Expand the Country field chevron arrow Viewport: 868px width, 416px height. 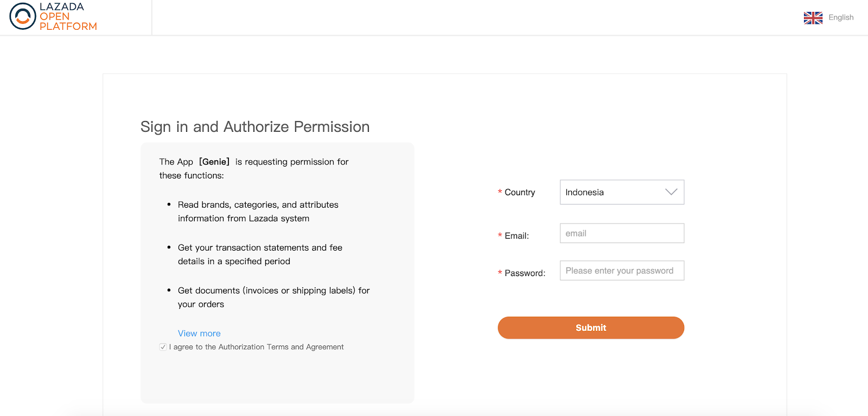[x=671, y=192]
